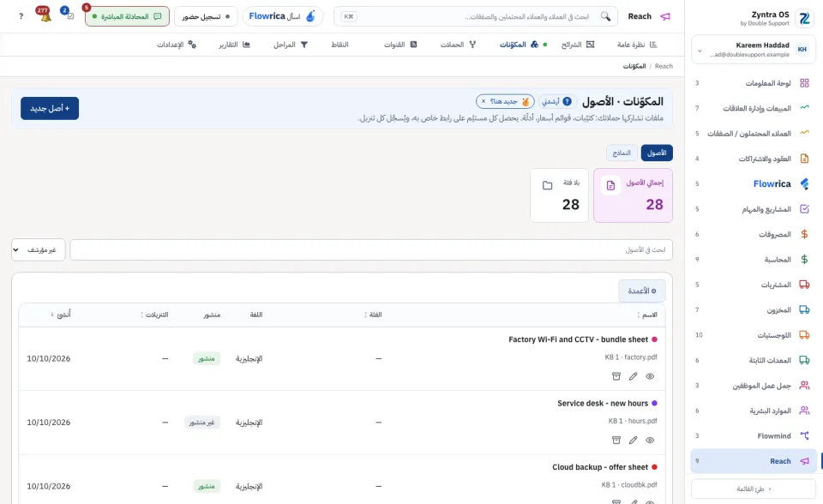Viewport: 823px width, 504px height.
Task: Open the tasks checklist icon with badge 2
Action: point(69,15)
